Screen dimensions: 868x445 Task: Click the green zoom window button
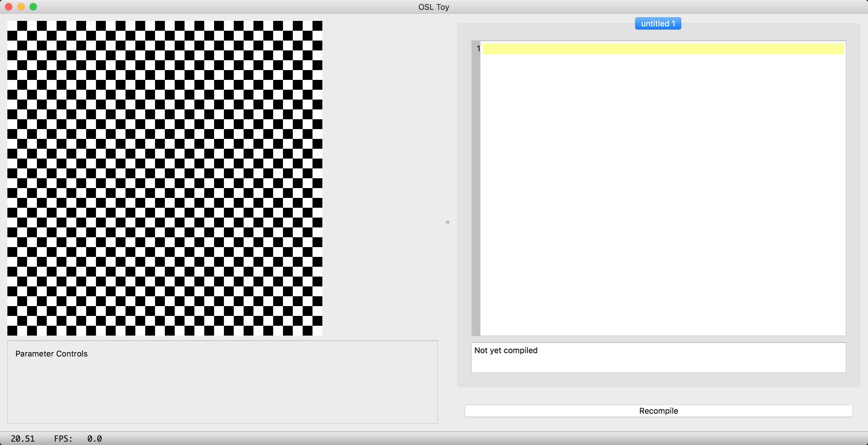[x=33, y=7]
